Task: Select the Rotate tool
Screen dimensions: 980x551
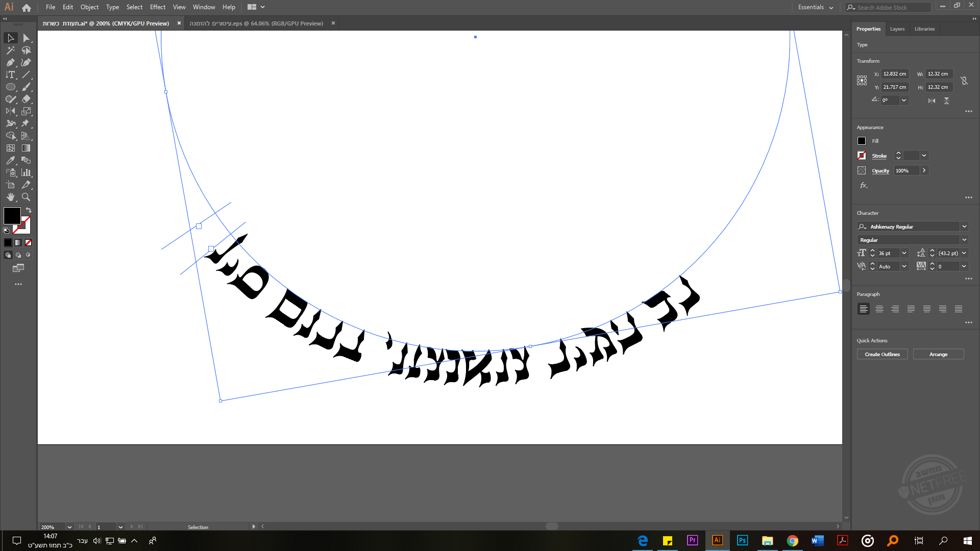Action: pyautogui.click(x=10, y=111)
